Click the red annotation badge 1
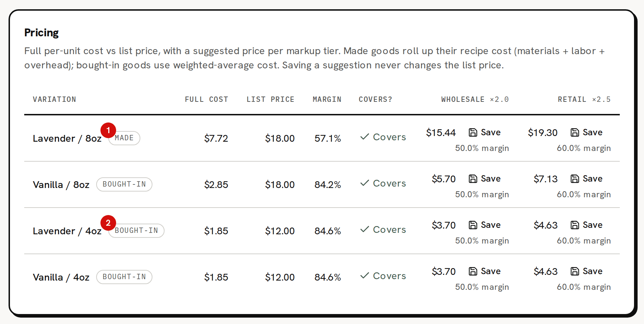Screen dimensions: 644x324 [108, 130]
